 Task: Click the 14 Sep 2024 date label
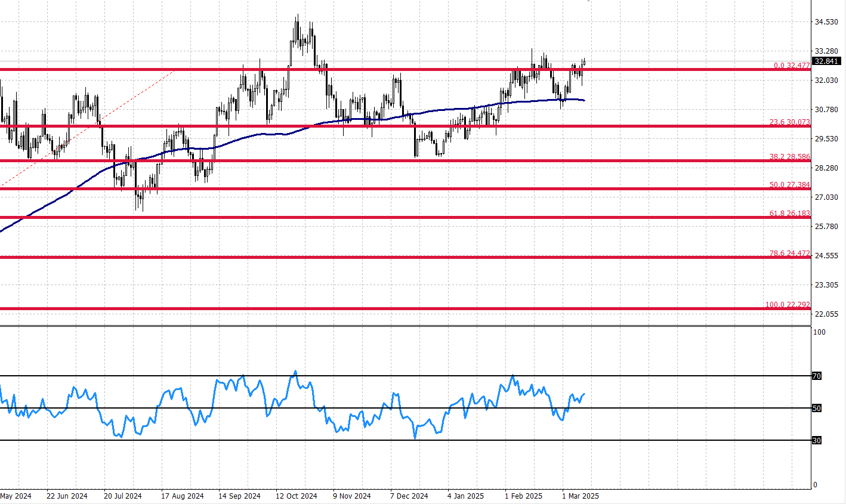pos(239,496)
